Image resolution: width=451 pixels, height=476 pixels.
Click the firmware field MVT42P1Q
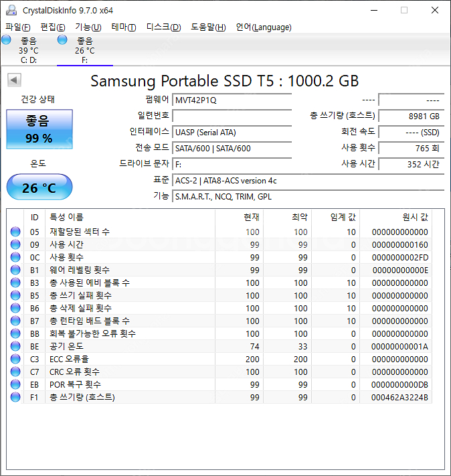[232, 100]
